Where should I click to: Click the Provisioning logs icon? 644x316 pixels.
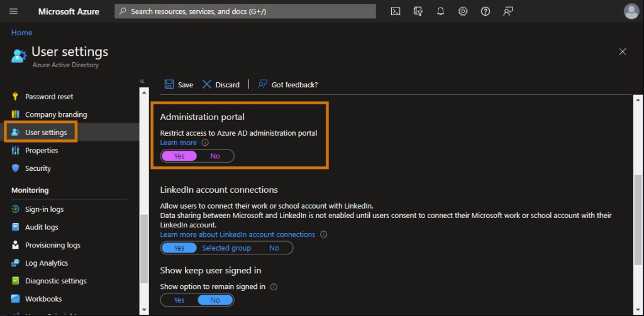click(x=15, y=245)
